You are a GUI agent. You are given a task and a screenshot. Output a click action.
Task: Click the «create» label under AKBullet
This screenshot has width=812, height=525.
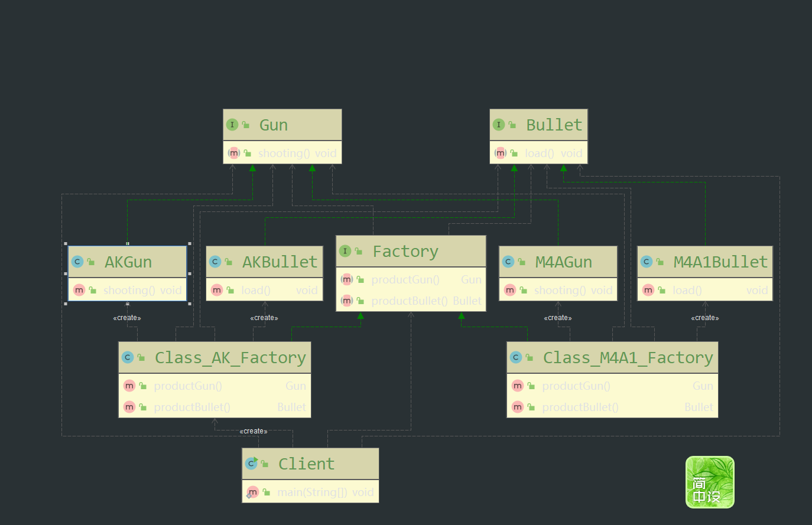click(264, 318)
